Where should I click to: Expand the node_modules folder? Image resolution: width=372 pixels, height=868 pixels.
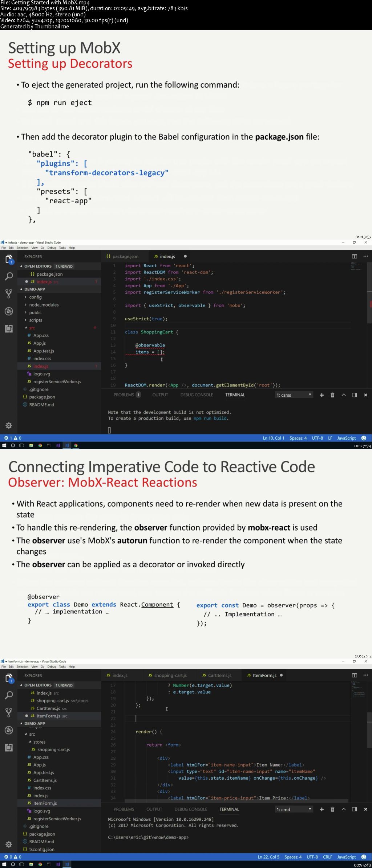click(44, 305)
